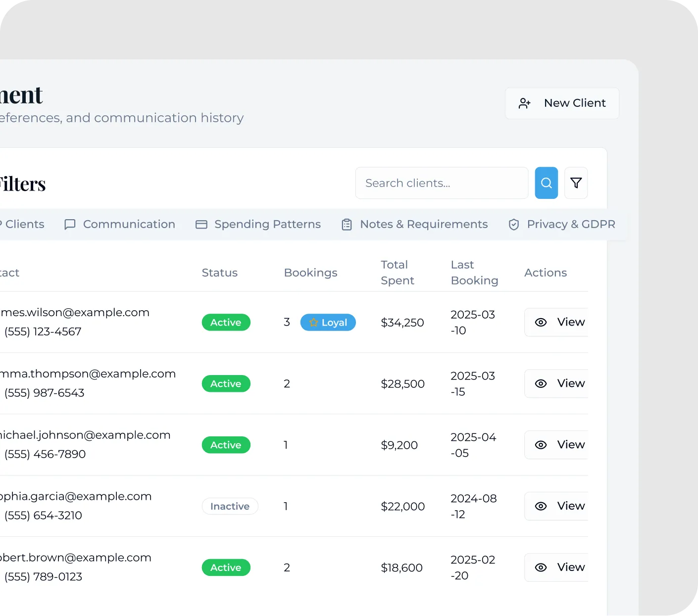Image resolution: width=698 pixels, height=616 pixels.
Task: Click the phia.garcia@example.com email
Action: (x=76, y=497)
